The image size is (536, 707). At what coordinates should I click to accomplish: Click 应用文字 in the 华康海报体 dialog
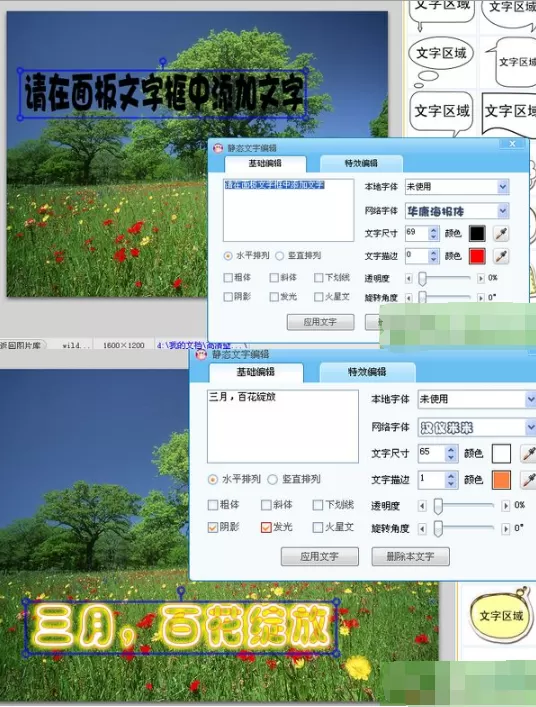point(320,322)
